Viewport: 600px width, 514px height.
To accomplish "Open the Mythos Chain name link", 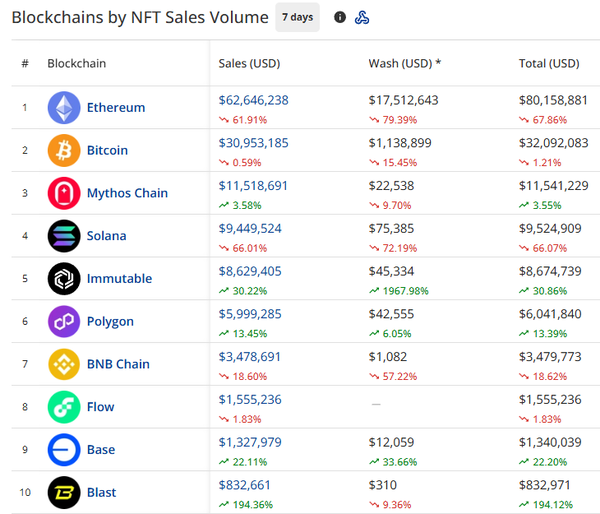I will [x=127, y=193].
